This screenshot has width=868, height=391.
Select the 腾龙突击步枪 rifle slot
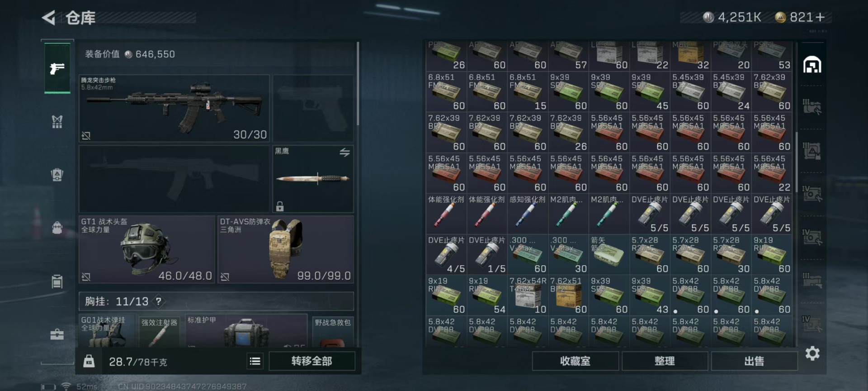[x=174, y=109]
